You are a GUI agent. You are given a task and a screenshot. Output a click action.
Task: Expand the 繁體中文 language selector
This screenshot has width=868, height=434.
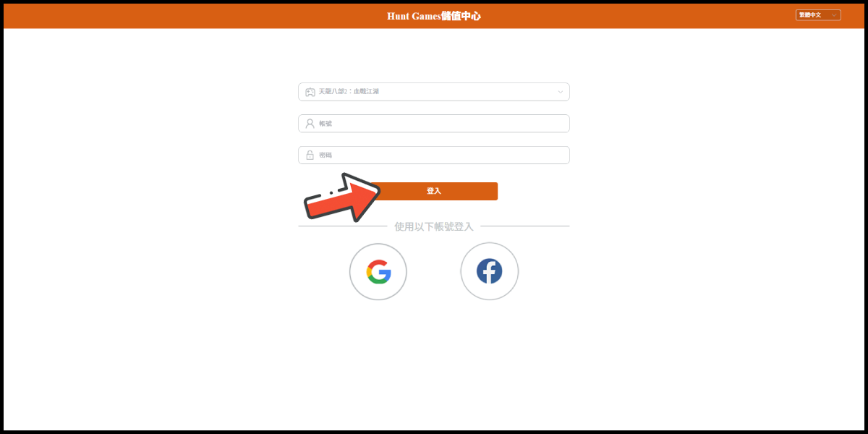tap(818, 14)
